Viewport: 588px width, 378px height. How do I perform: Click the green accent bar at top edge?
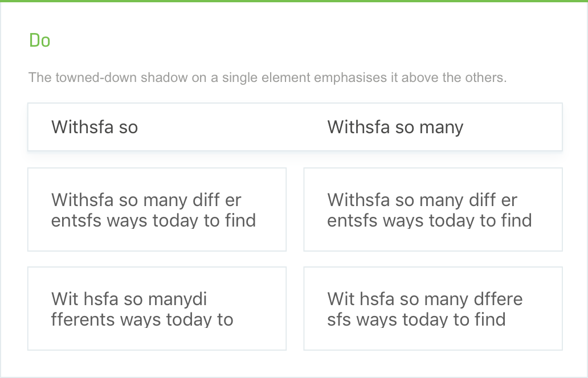pyautogui.click(x=294, y=1)
